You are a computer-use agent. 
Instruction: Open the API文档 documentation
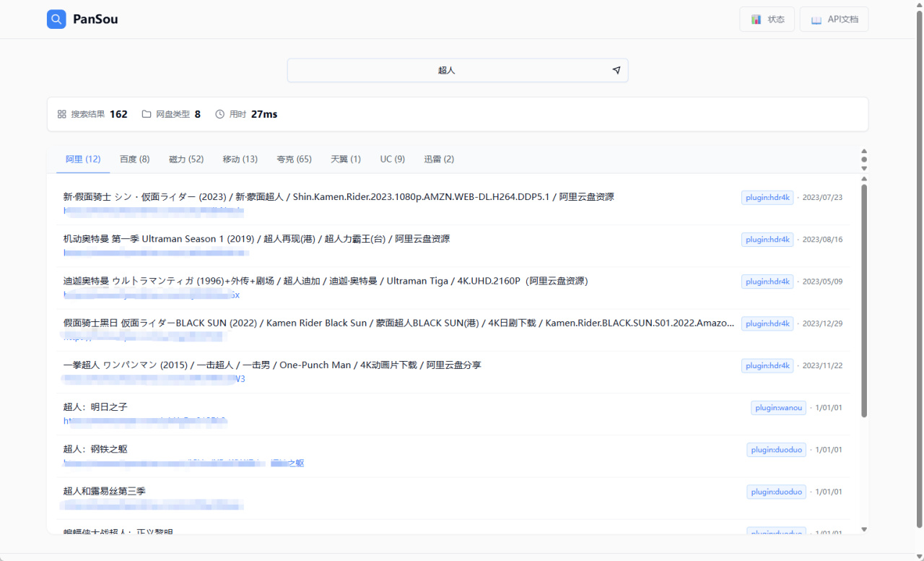834,19
